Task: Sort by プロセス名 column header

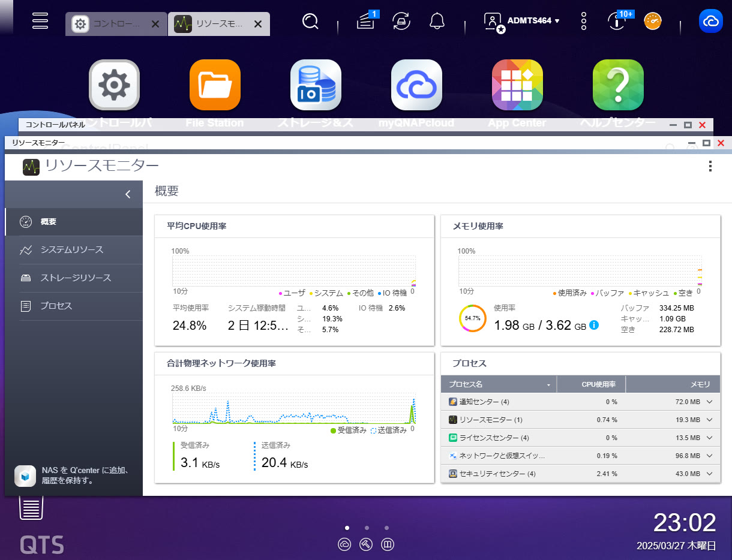Action: 499,384
